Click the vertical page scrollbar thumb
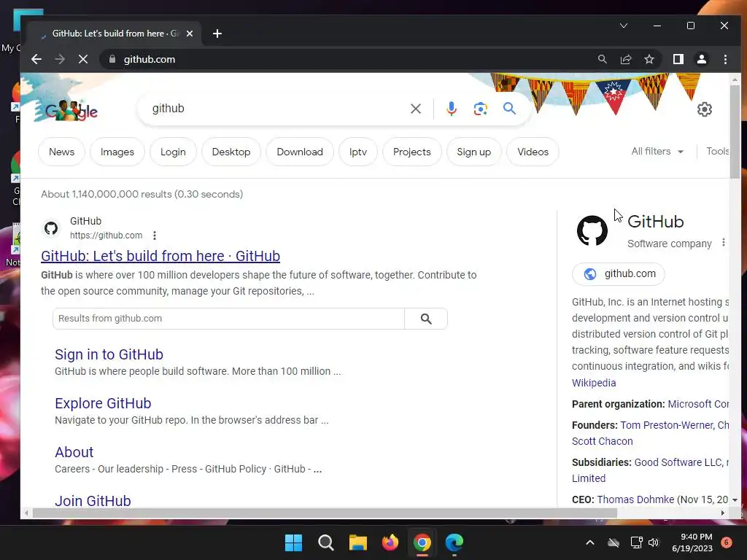 coord(735,132)
